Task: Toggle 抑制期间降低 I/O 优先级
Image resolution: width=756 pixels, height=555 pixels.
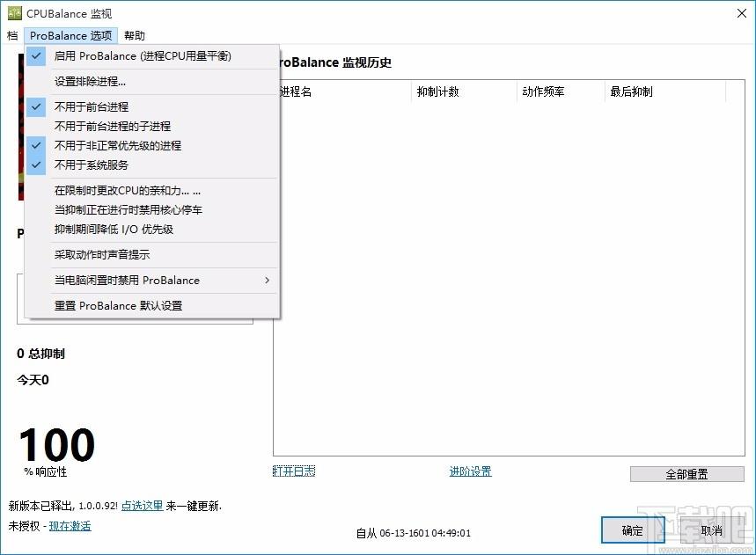Action: [151, 230]
